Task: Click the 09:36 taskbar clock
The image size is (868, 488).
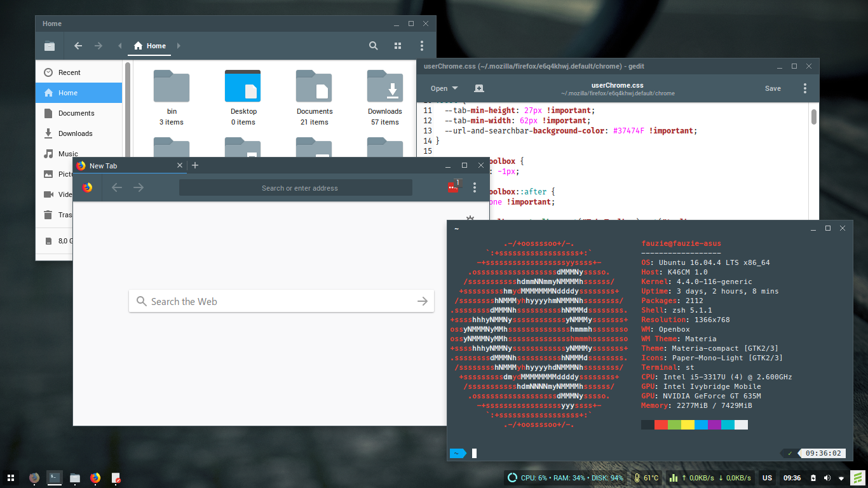Action: (792, 478)
